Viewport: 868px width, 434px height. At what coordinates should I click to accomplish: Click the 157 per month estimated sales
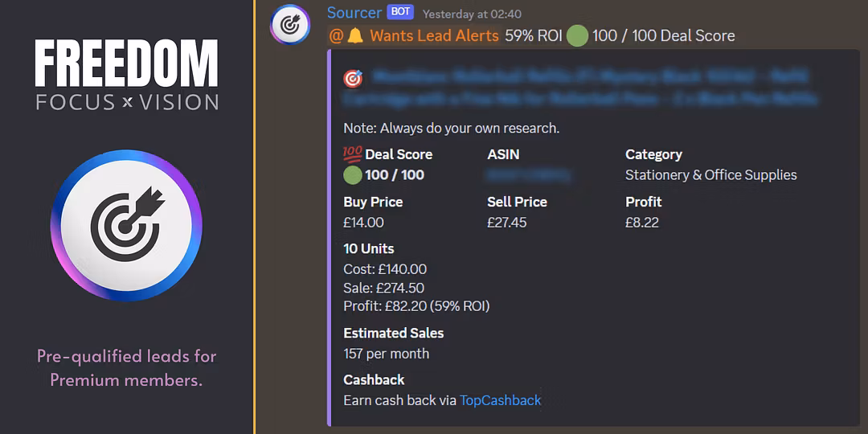click(x=386, y=354)
